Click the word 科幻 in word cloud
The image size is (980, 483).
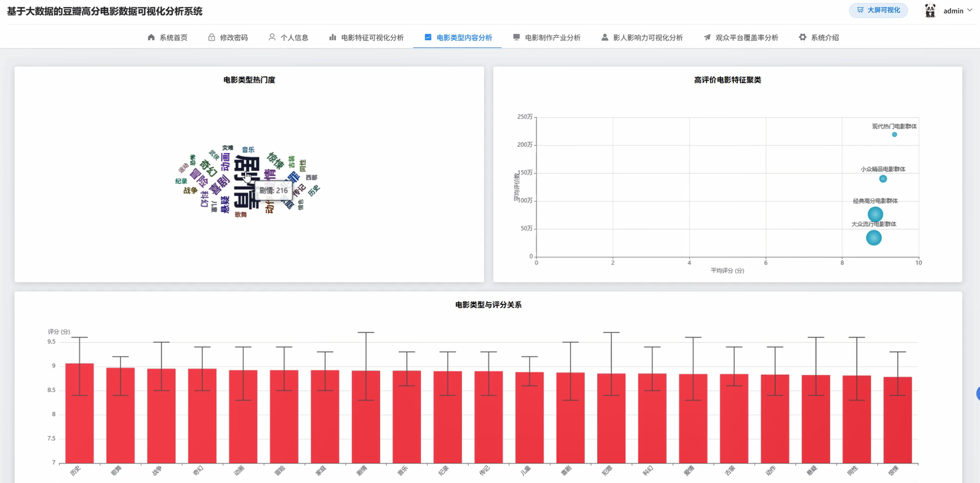[x=205, y=199]
